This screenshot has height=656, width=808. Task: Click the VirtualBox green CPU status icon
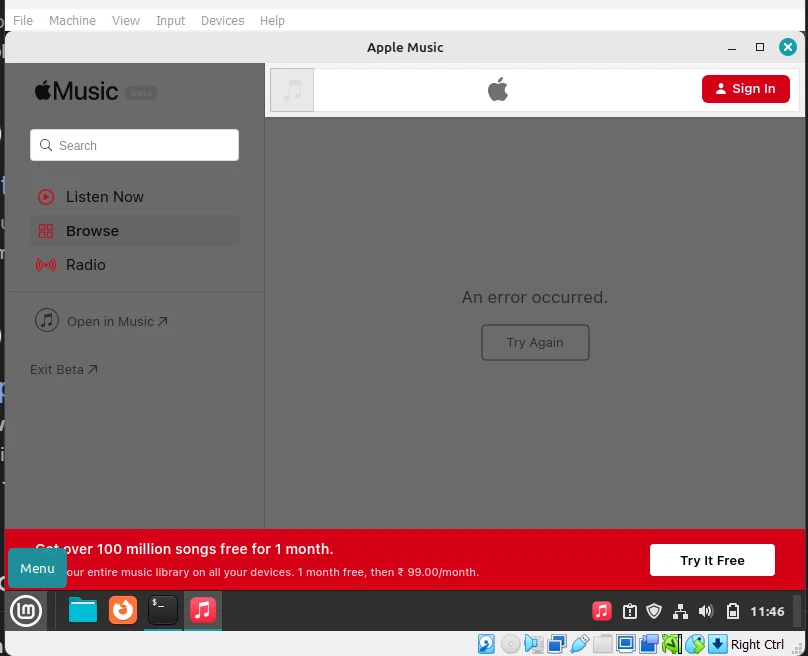pos(672,644)
